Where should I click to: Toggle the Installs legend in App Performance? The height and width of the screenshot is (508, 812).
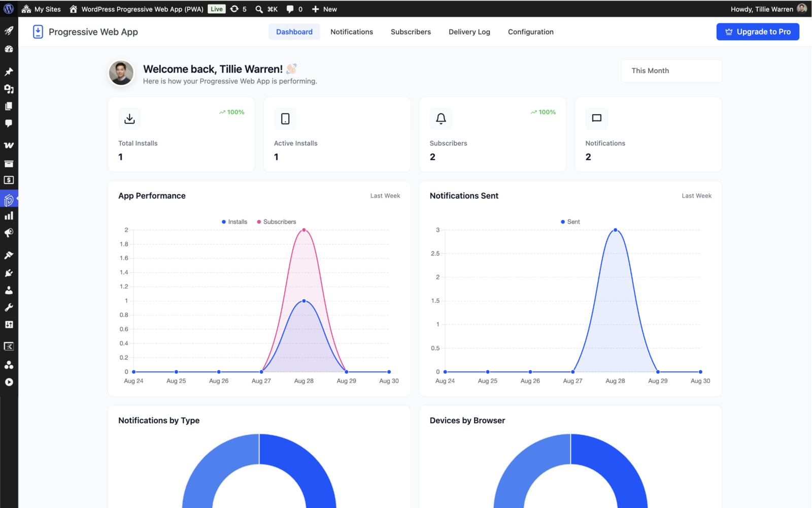tap(234, 222)
